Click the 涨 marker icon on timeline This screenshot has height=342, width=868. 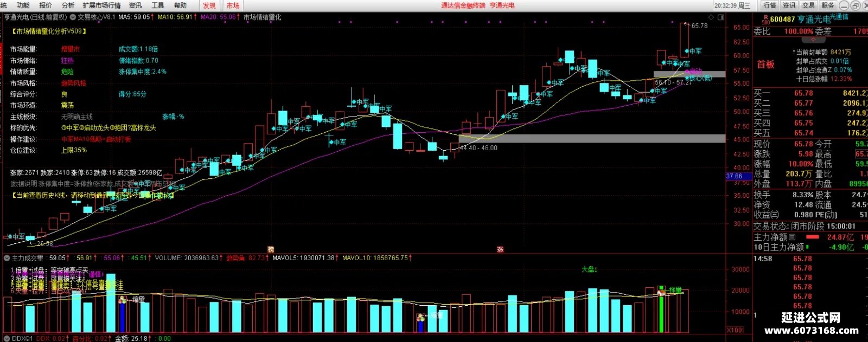point(501,249)
